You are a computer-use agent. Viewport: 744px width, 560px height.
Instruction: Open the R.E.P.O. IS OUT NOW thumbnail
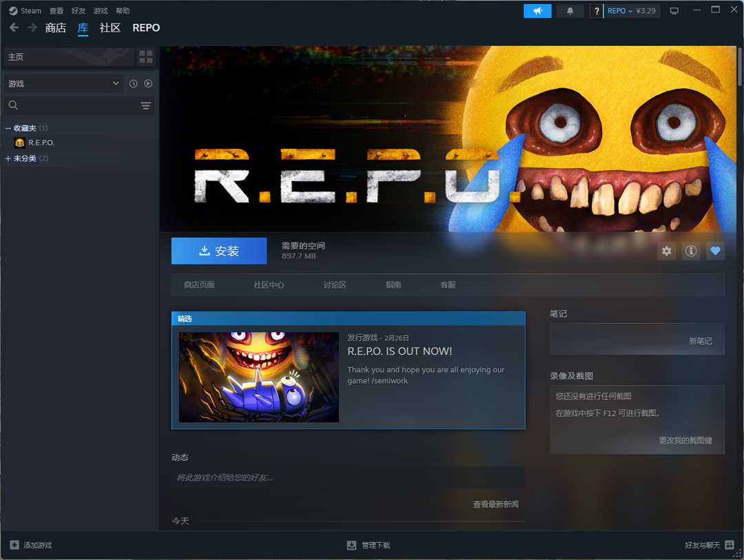click(x=258, y=377)
